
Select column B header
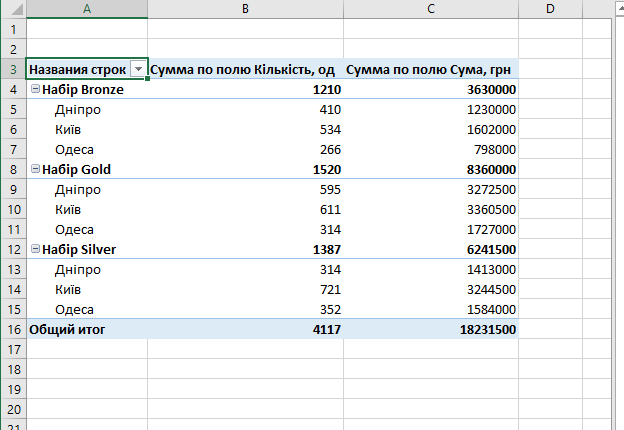(x=245, y=9)
